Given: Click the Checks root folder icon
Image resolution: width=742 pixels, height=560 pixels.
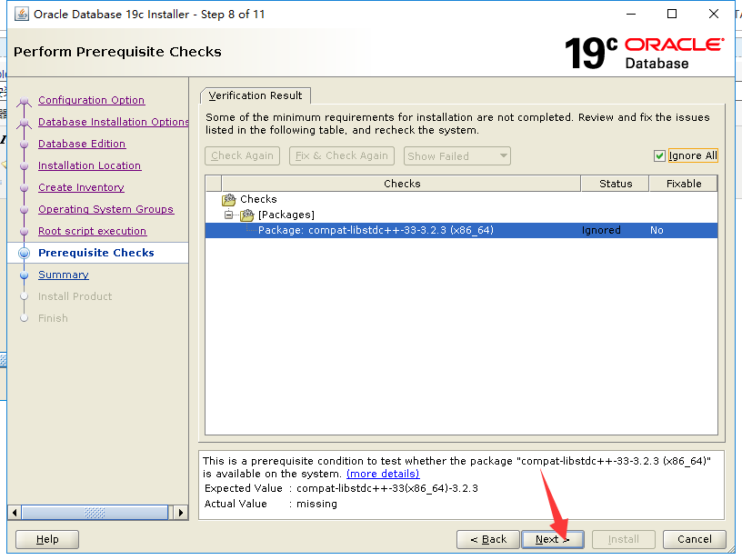Looking at the screenshot, I should (228, 200).
